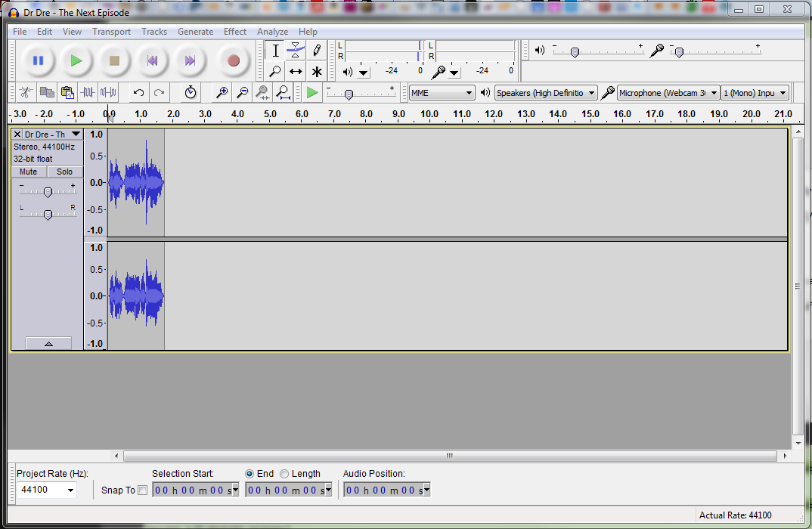The height and width of the screenshot is (529, 812).
Task: Pick the Draw pencil tool
Action: [317, 51]
